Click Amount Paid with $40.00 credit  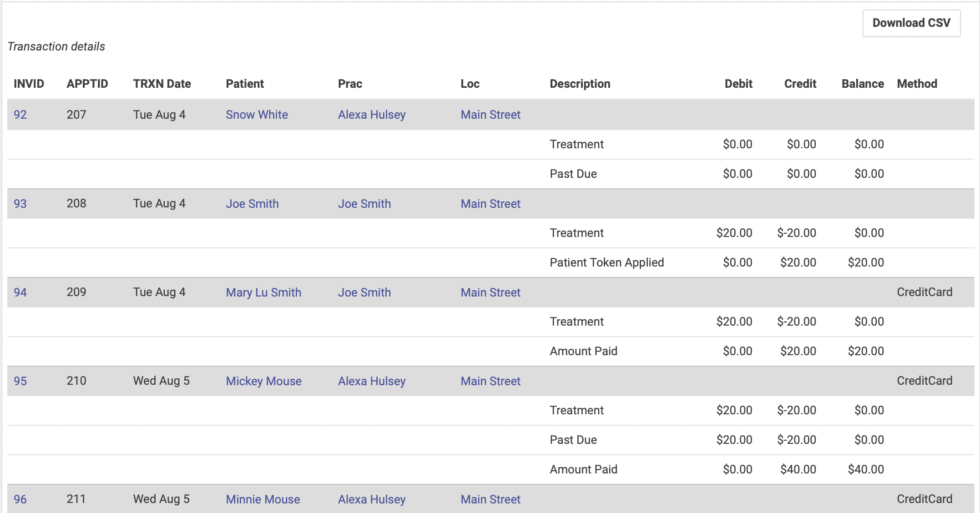[x=583, y=469]
